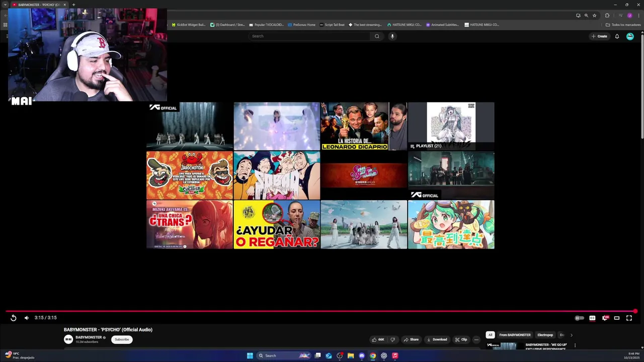
Task: Bookmark this page with star icon
Action: 594,16
